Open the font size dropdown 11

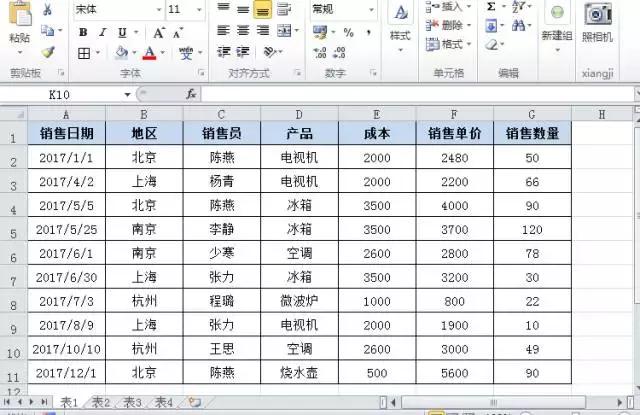coord(199,9)
